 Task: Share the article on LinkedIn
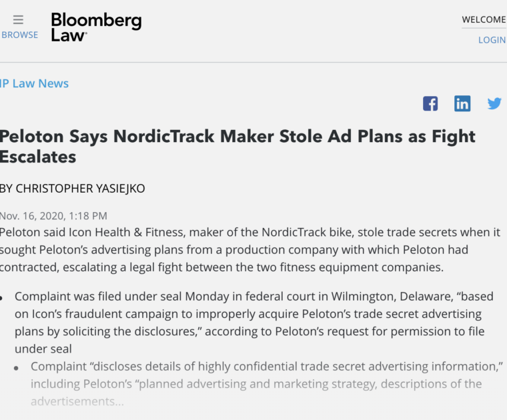click(462, 103)
